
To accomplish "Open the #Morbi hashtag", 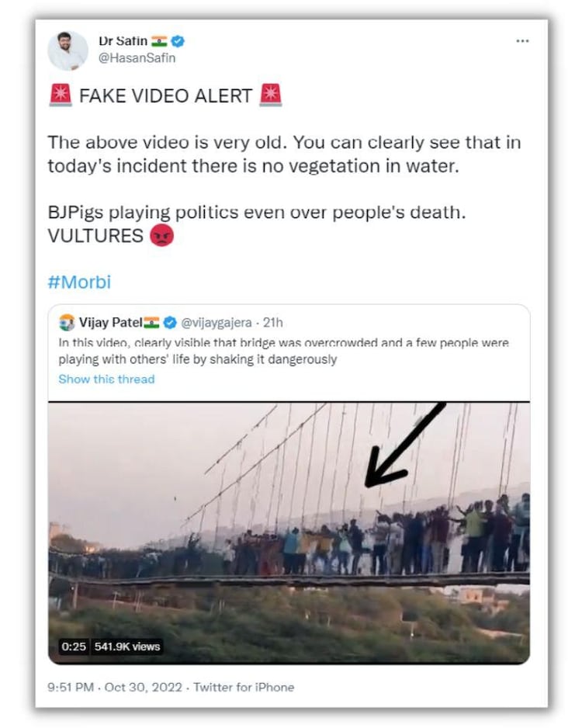I will (79, 282).
